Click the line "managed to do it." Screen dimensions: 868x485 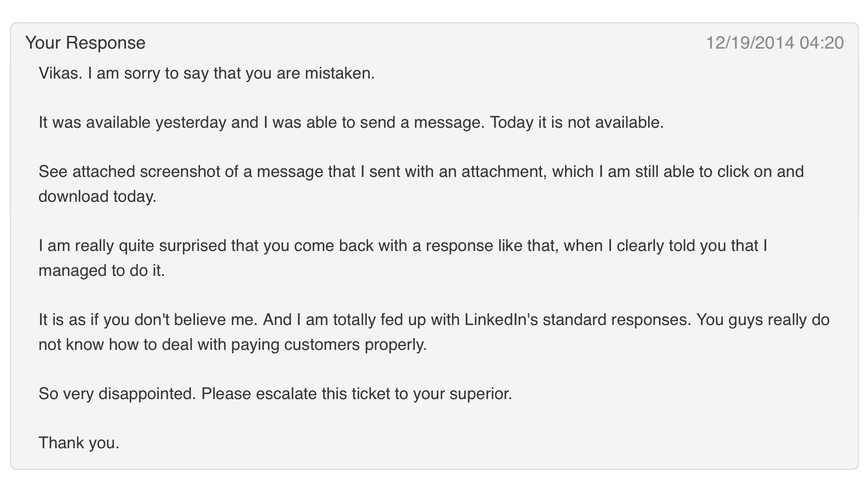click(102, 271)
